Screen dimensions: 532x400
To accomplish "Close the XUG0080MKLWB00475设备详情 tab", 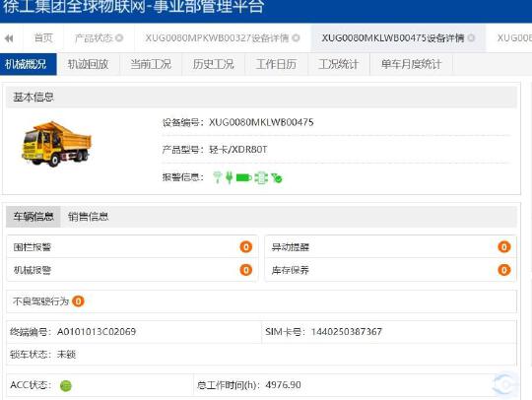I will pos(471,38).
